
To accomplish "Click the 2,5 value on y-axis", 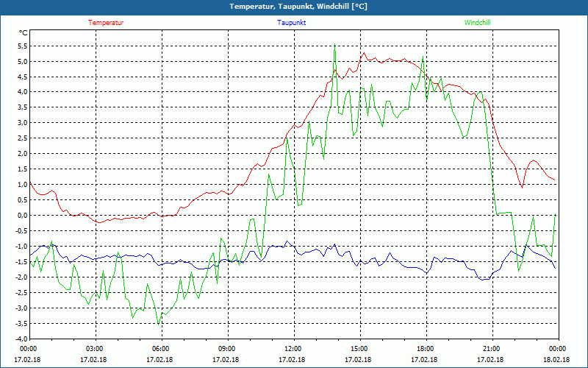I will click(x=23, y=138).
